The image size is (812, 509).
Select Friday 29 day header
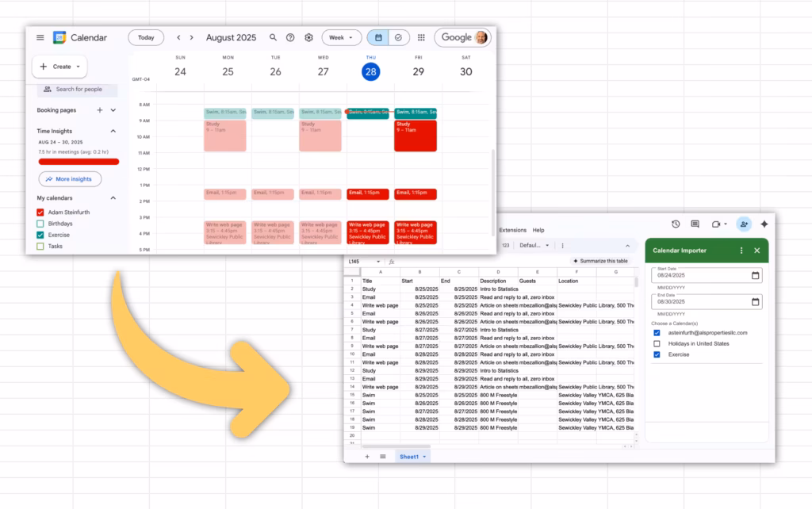tap(419, 71)
